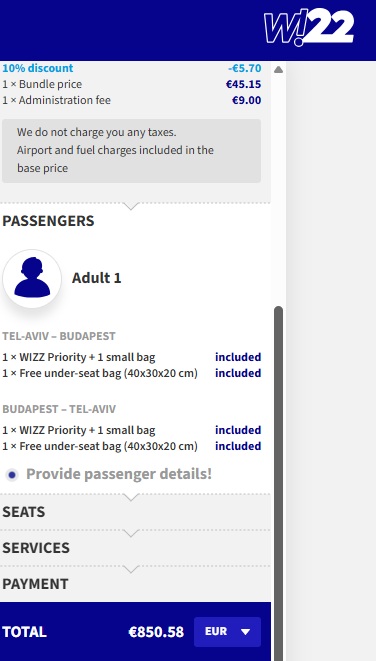This screenshot has height=661, width=376.
Task: Click the radio dot beside Provide passenger details
Action: coord(12,475)
